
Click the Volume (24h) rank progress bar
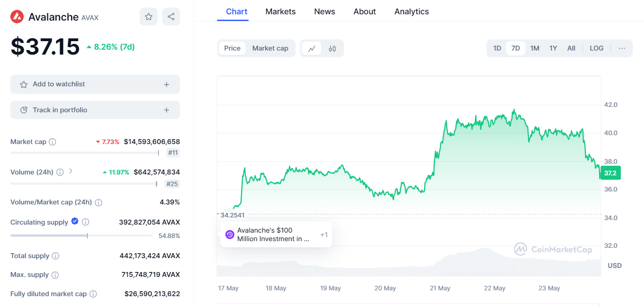pyautogui.click(x=84, y=183)
